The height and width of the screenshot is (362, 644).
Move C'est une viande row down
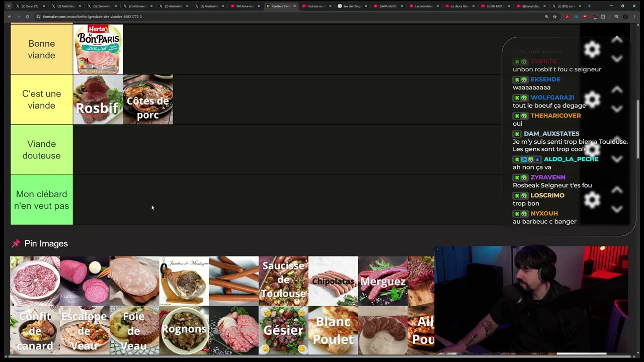617,109
